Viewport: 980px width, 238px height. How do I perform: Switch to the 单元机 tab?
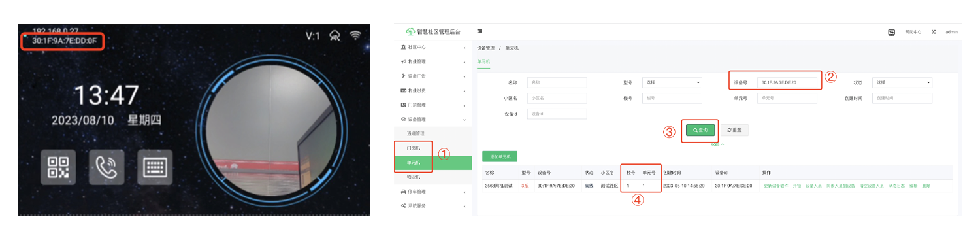(x=483, y=62)
